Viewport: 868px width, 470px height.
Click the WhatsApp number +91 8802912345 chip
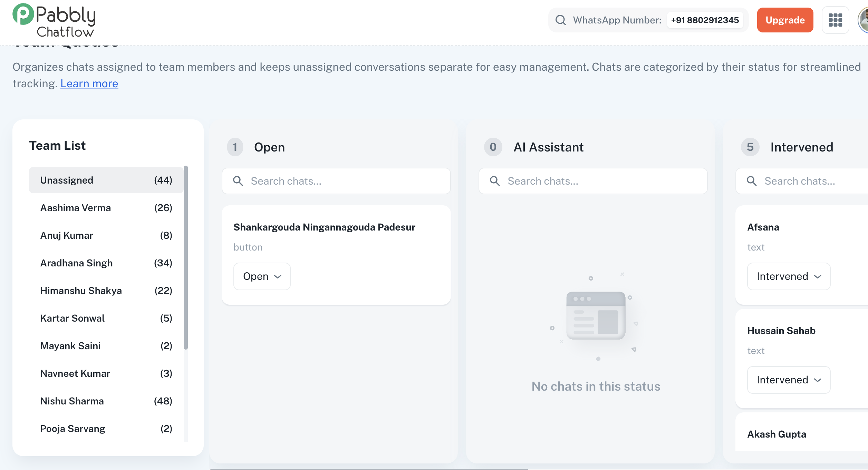[705, 20]
